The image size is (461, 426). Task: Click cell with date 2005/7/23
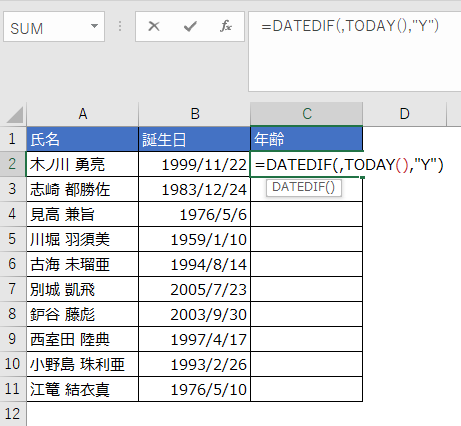[194, 289]
